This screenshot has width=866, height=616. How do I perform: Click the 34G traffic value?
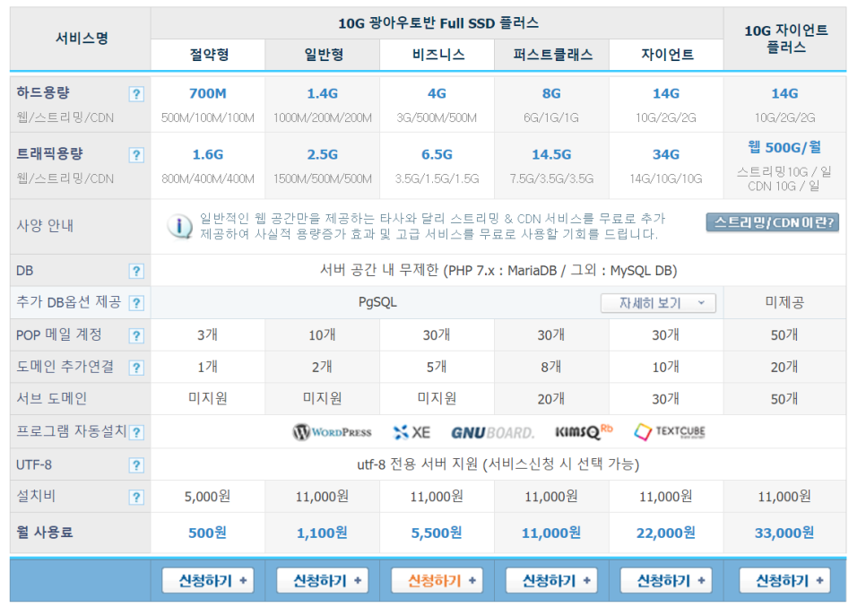(666, 155)
